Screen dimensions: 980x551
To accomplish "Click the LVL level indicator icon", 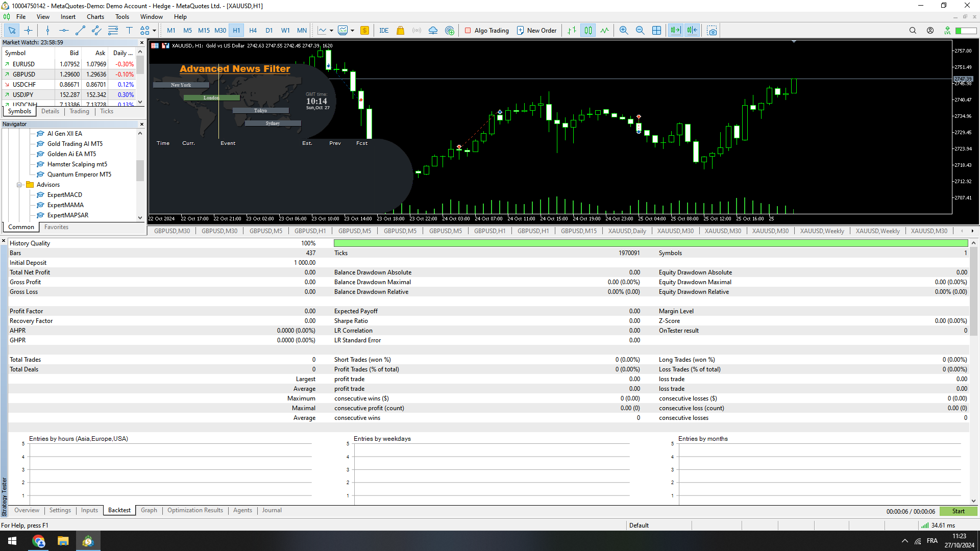I will [947, 31].
